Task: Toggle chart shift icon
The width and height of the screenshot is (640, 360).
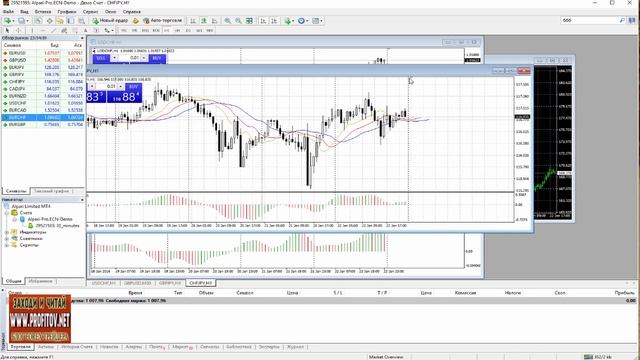Action: coord(274,20)
